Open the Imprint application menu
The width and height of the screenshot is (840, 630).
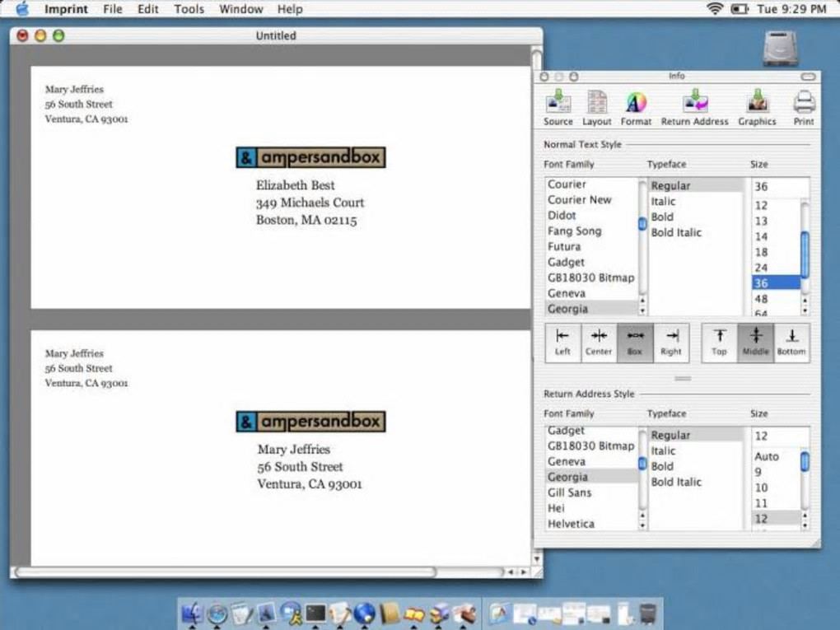tap(66, 9)
